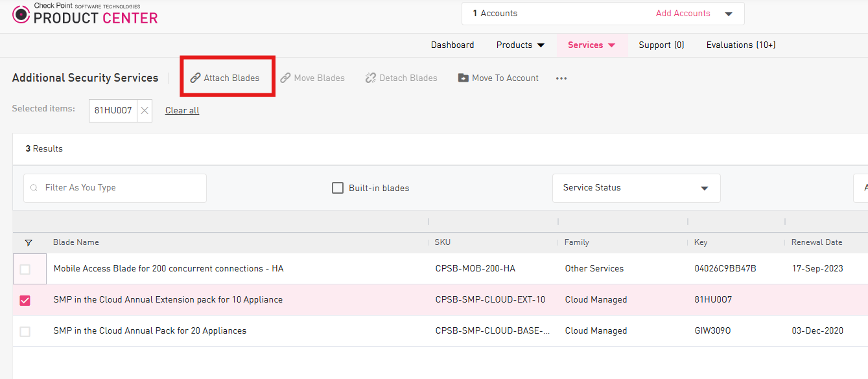Screen dimensions: 868x379
Task: Click the Move To Account folder icon
Action: click(x=463, y=78)
